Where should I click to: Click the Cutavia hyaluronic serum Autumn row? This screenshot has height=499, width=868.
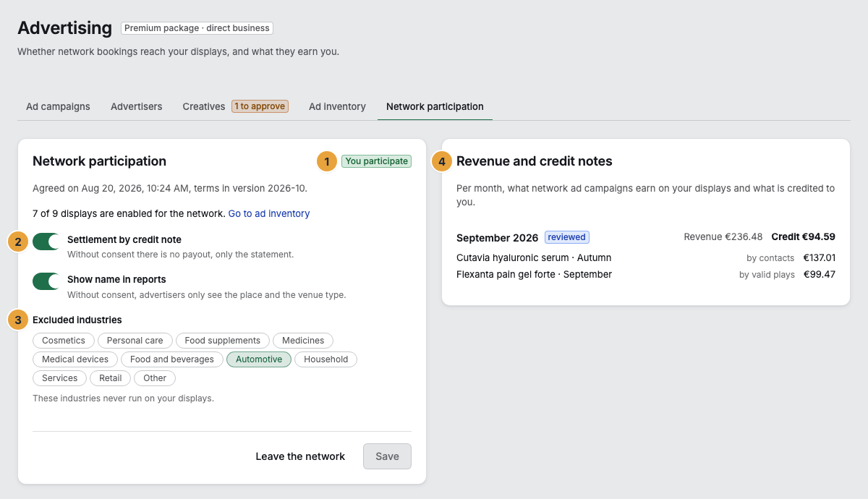[x=646, y=257]
